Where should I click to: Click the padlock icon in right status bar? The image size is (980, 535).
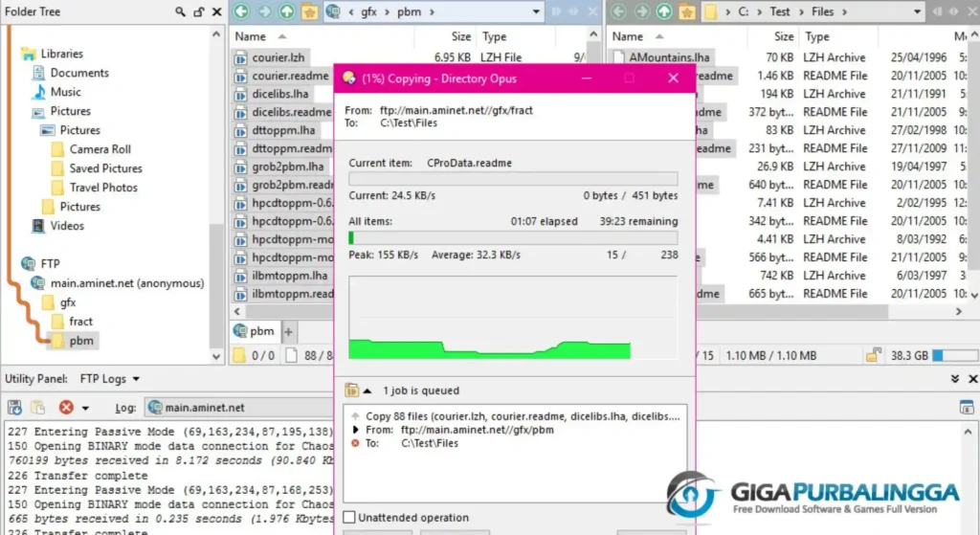874,355
